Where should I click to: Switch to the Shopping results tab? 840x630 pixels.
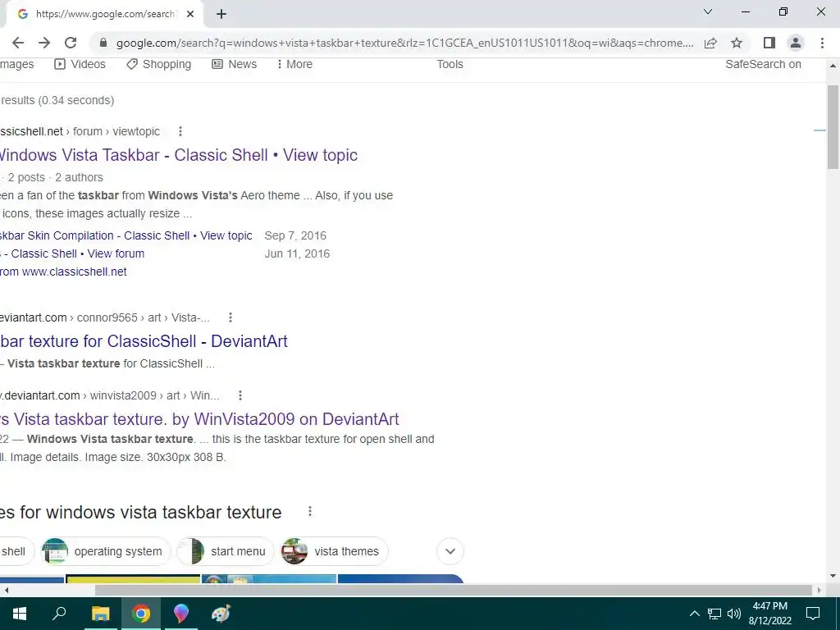(x=158, y=64)
